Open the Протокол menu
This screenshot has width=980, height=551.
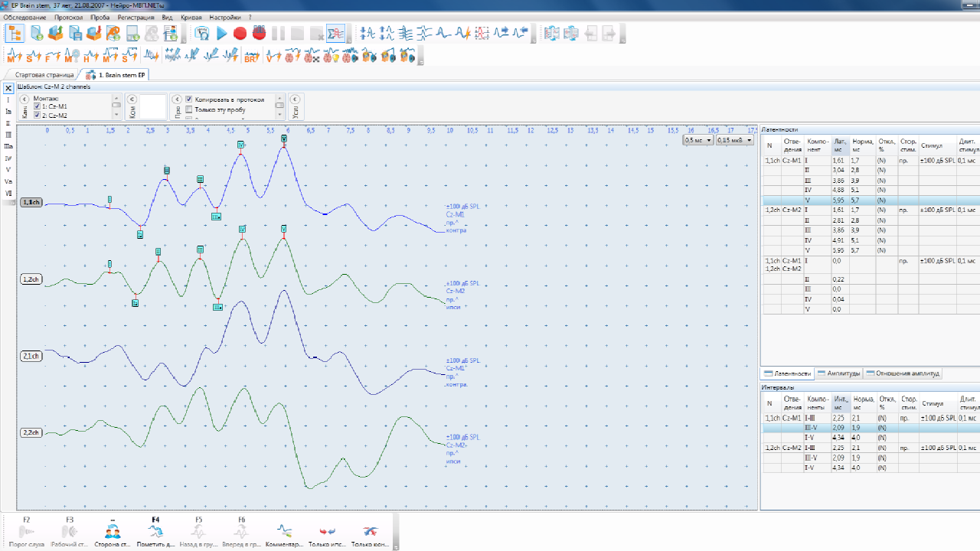(x=69, y=17)
